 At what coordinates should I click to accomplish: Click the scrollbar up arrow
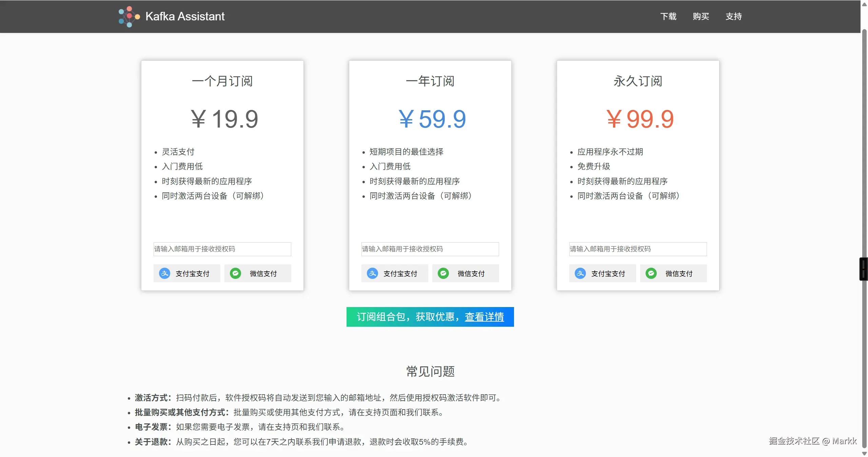pos(864,4)
